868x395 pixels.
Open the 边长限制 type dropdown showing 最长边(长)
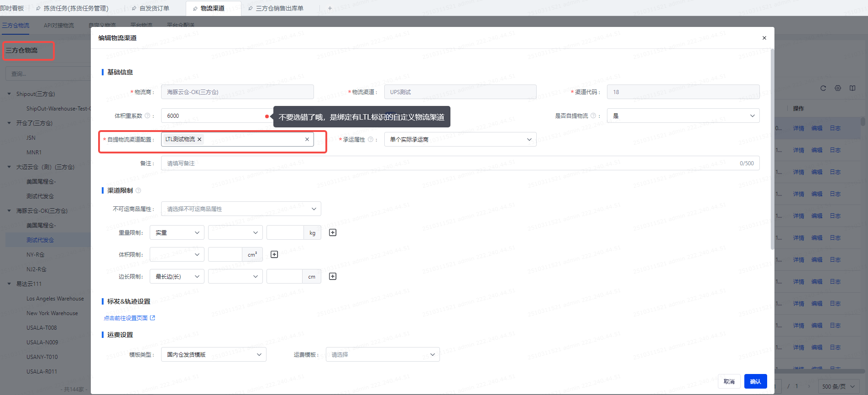tap(177, 276)
